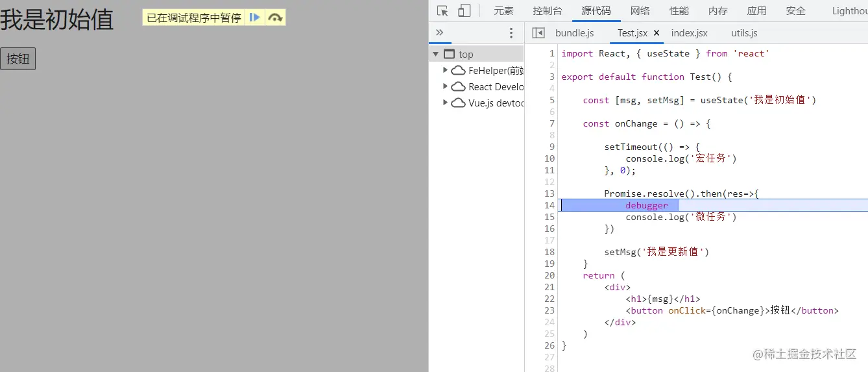Image resolution: width=868 pixels, height=372 pixels.
Task: Open the bundle.js file tab
Action: tap(574, 32)
